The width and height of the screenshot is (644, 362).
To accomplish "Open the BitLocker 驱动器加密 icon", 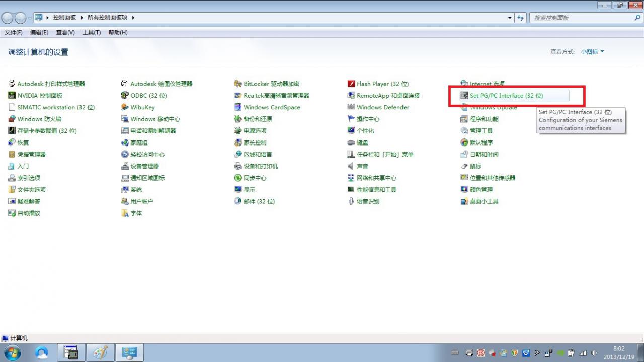I will point(238,84).
